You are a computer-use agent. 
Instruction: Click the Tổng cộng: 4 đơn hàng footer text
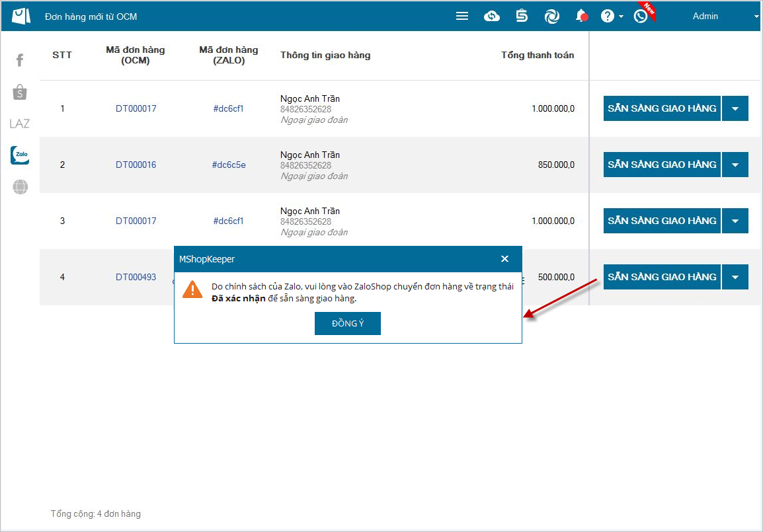click(x=95, y=513)
